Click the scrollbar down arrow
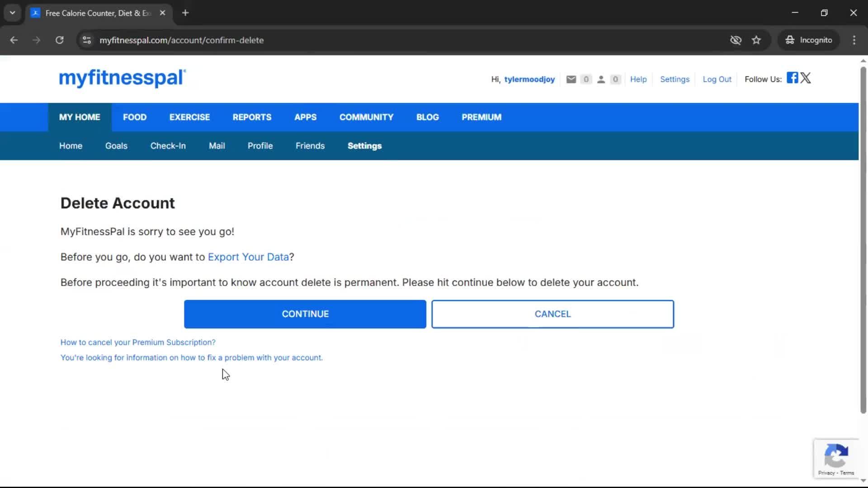The width and height of the screenshot is (868, 488). pyautogui.click(x=863, y=480)
